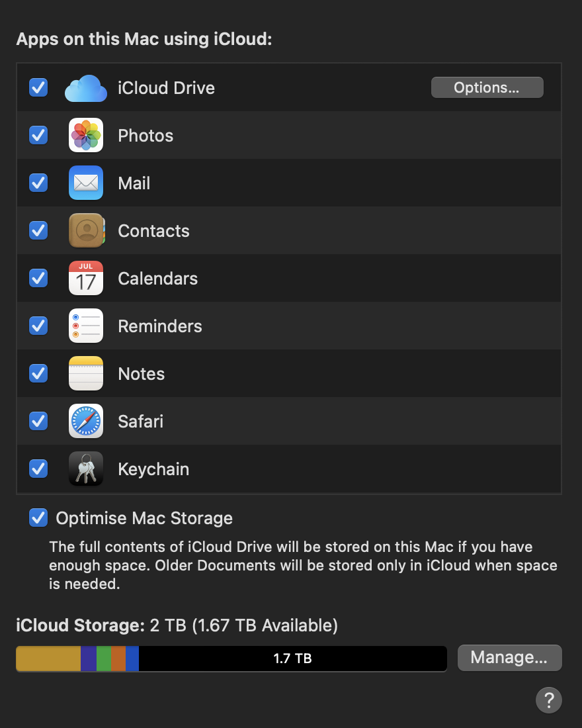Select the Photos flower icon
This screenshot has height=728, width=582.
[86, 135]
